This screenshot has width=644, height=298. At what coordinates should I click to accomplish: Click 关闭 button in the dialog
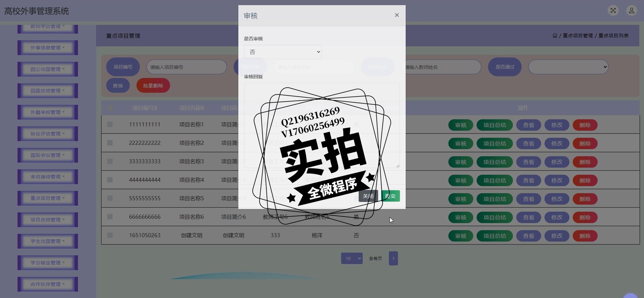368,196
